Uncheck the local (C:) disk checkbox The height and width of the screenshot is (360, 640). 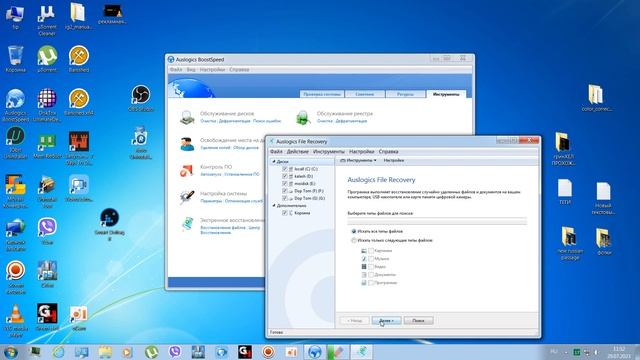[x=284, y=169]
